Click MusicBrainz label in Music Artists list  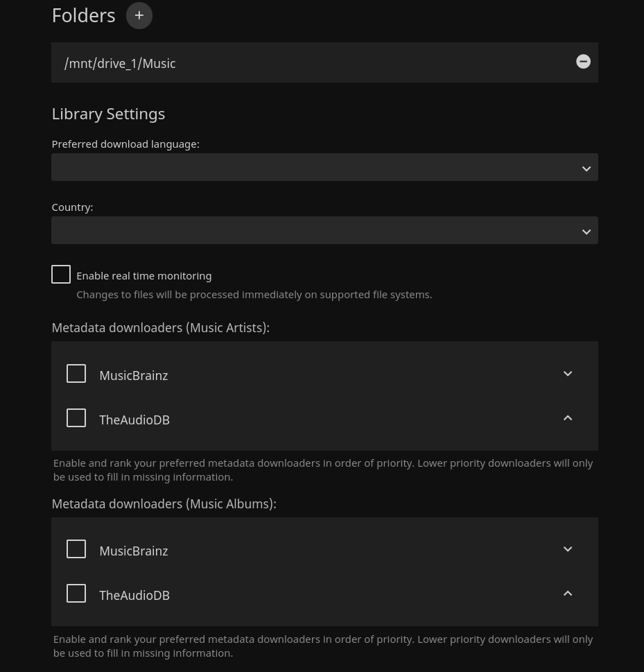click(133, 375)
